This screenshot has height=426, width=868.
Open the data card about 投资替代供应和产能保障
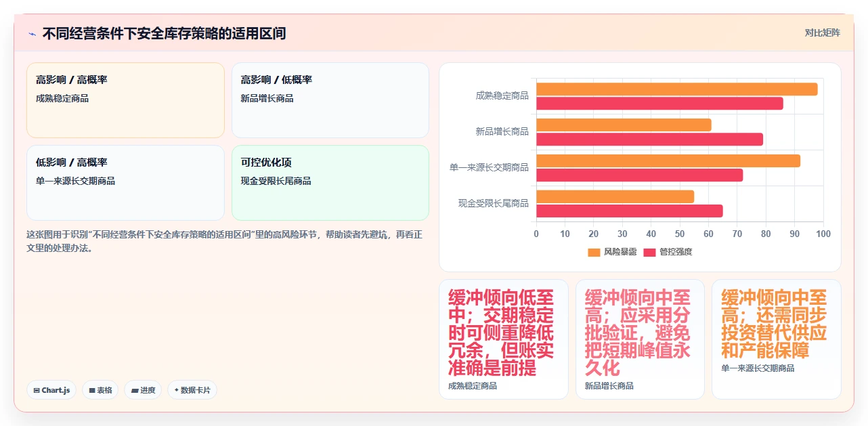777,339
